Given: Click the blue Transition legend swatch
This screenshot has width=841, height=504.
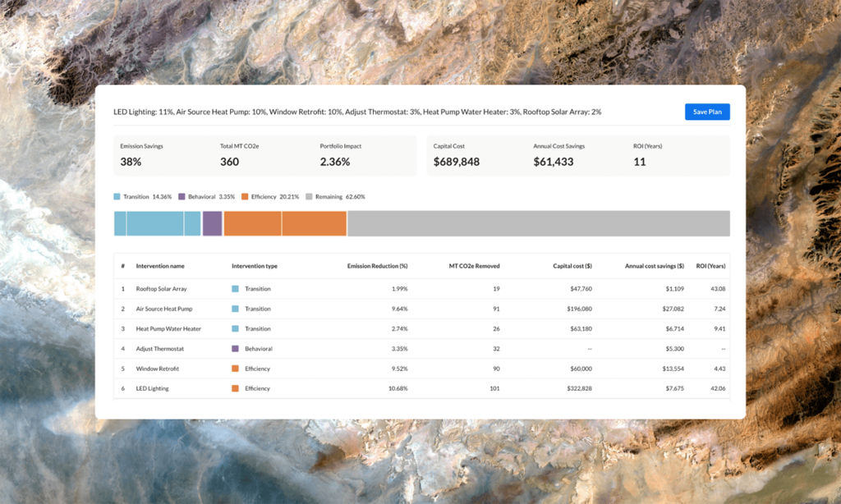Looking at the screenshot, I should pyautogui.click(x=117, y=197).
